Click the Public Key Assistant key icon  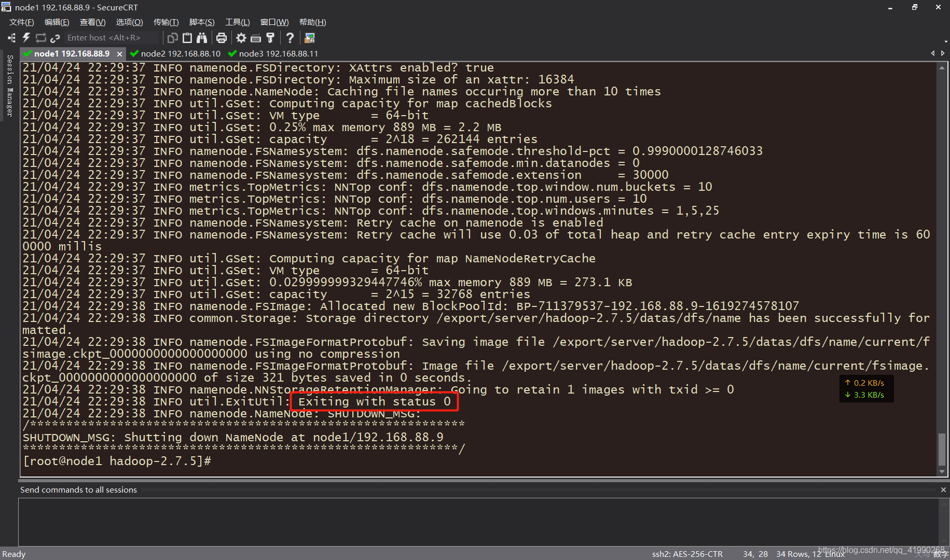tap(270, 38)
